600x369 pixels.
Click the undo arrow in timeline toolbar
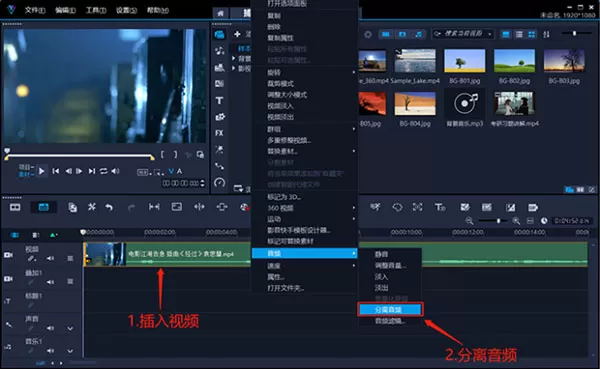109,207
